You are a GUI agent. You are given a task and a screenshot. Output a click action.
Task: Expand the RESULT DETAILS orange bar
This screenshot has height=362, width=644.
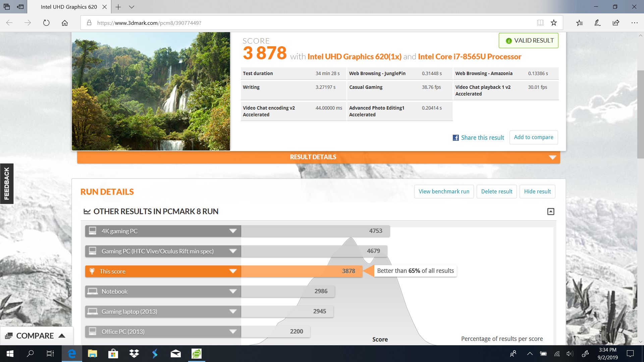click(x=319, y=157)
